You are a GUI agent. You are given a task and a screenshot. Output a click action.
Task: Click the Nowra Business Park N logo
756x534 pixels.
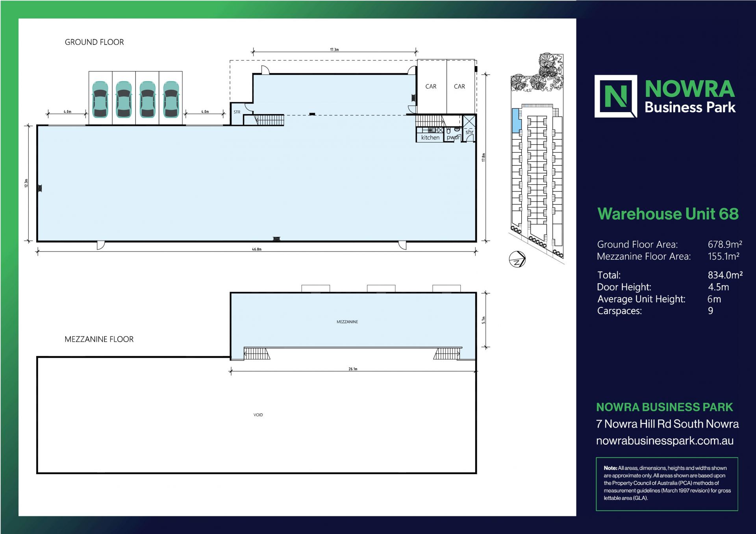pos(615,96)
